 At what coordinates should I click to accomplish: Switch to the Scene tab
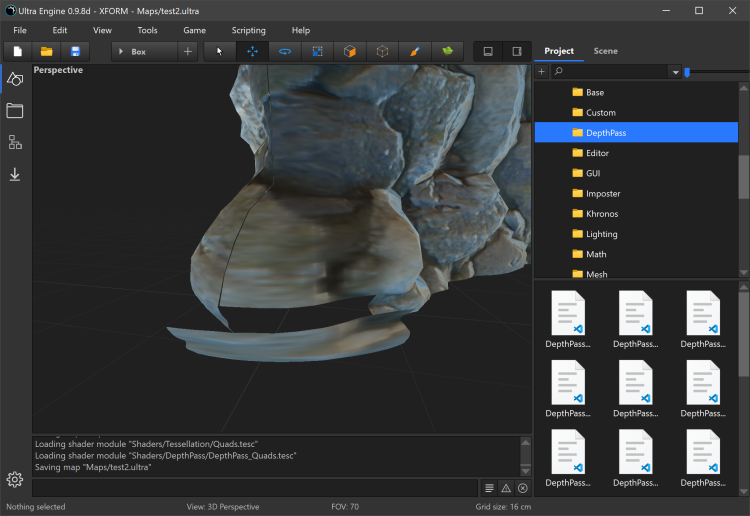point(605,51)
